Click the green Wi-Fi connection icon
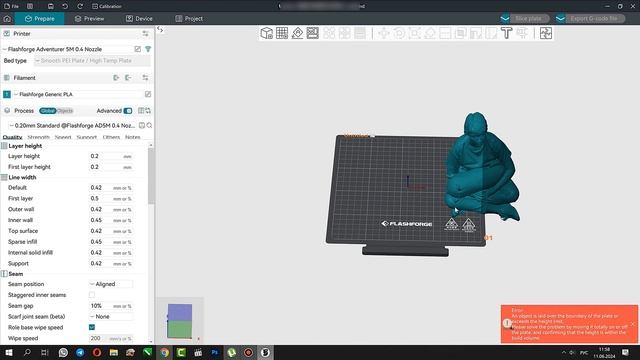The width and height of the screenshot is (640, 360). click(148, 49)
